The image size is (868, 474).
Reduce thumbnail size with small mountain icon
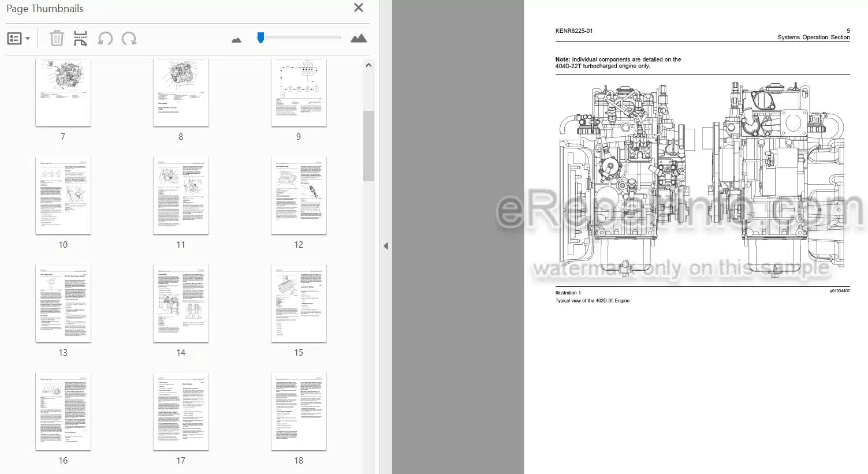pos(236,40)
